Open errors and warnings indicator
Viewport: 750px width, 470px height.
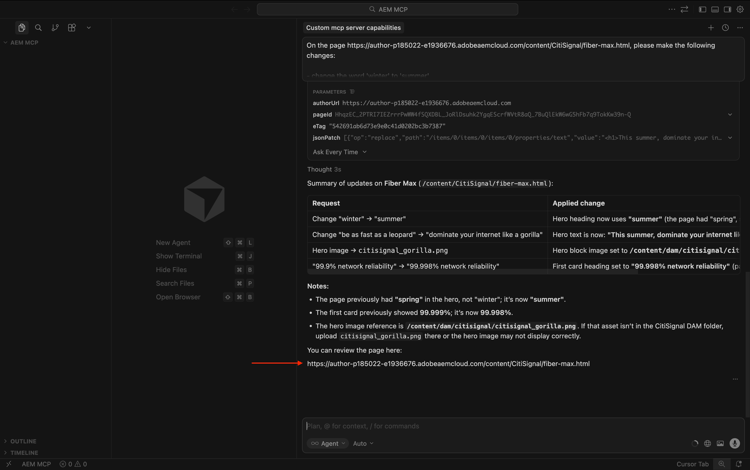click(x=73, y=464)
